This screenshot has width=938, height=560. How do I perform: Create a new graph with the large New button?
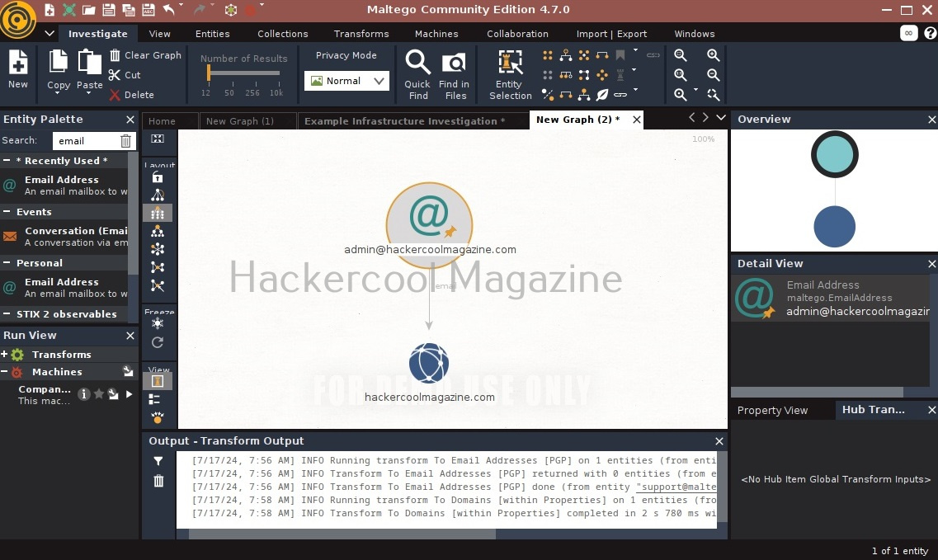click(18, 69)
